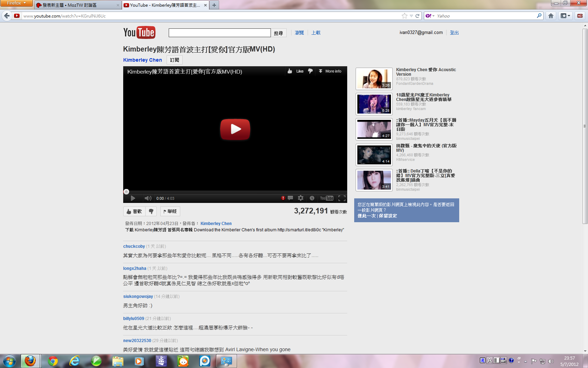588x368 pixels.
Task: Click the dislike thumbs-down button below video
Action: pyautogui.click(x=151, y=211)
